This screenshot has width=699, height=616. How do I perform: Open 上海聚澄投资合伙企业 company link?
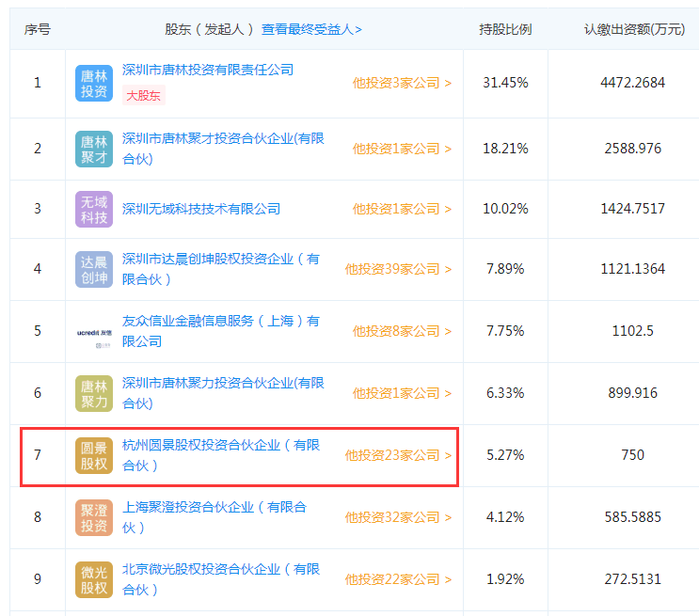click(214, 508)
